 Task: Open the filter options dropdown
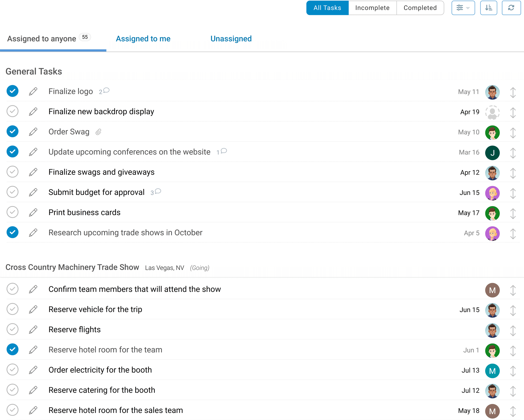click(x=463, y=8)
